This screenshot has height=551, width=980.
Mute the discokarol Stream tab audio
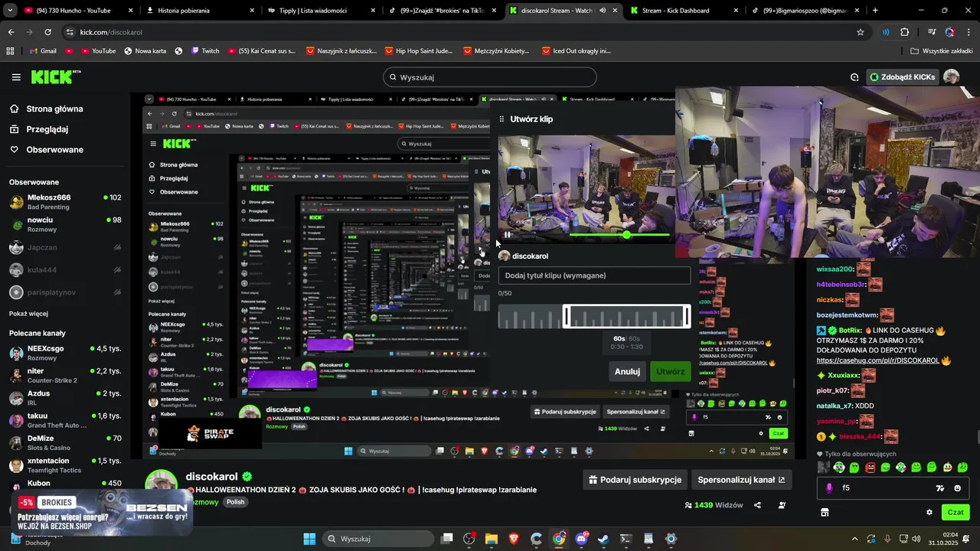click(603, 11)
